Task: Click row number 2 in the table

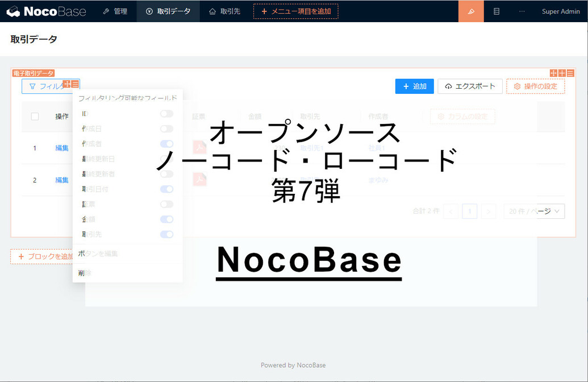Action: coord(35,180)
